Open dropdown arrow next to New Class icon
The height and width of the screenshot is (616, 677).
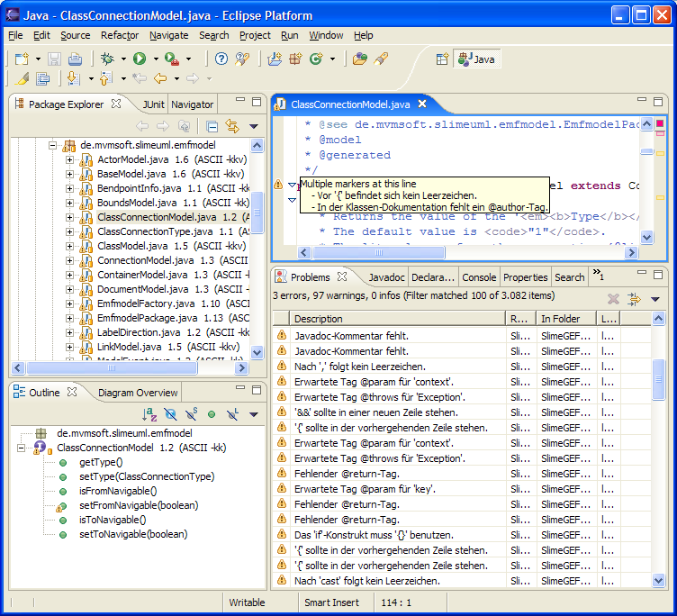point(332,59)
